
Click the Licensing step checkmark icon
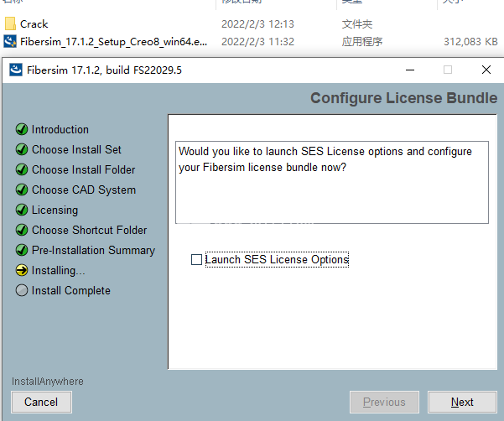pos(22,210)
